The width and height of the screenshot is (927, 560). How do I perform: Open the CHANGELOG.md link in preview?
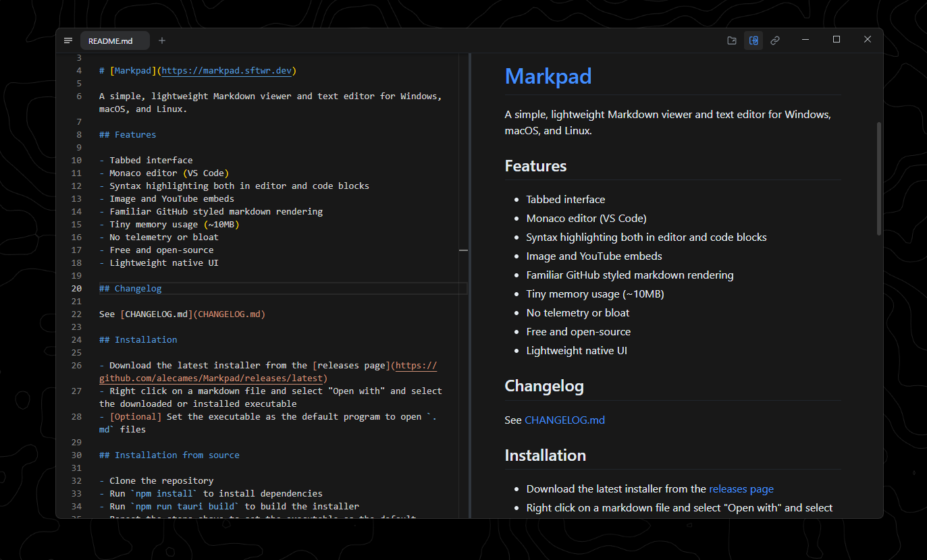(564, 420)
